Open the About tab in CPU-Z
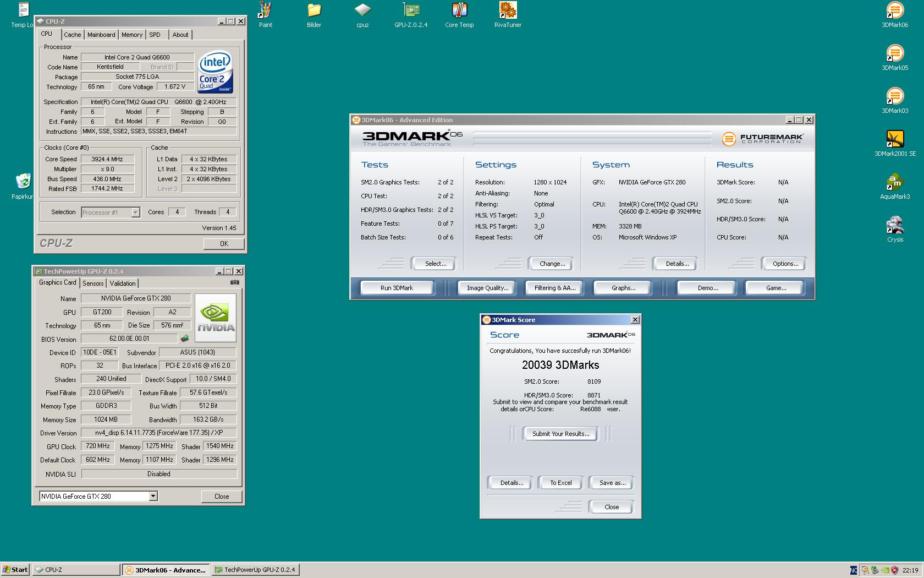 (180, 35)
